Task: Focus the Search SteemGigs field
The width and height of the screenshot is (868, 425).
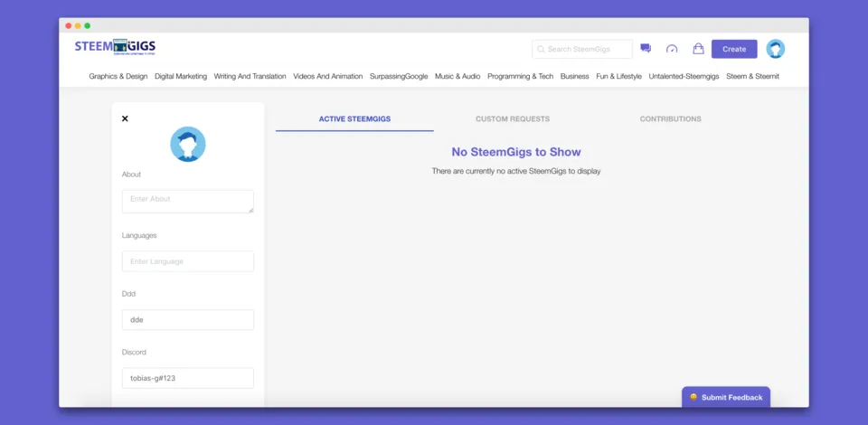Action: click(x=581, y=49)
